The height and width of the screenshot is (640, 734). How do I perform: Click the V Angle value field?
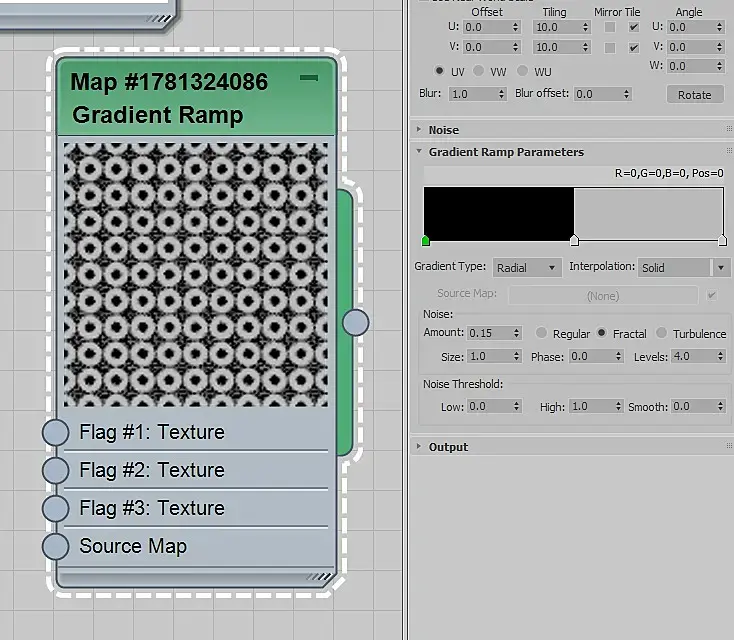(x=691, y=47)
